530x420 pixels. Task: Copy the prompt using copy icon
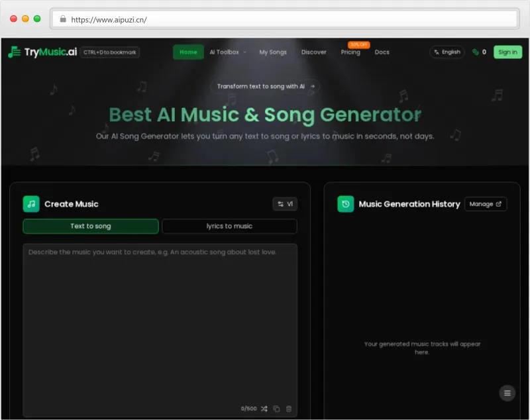(276, 409)
